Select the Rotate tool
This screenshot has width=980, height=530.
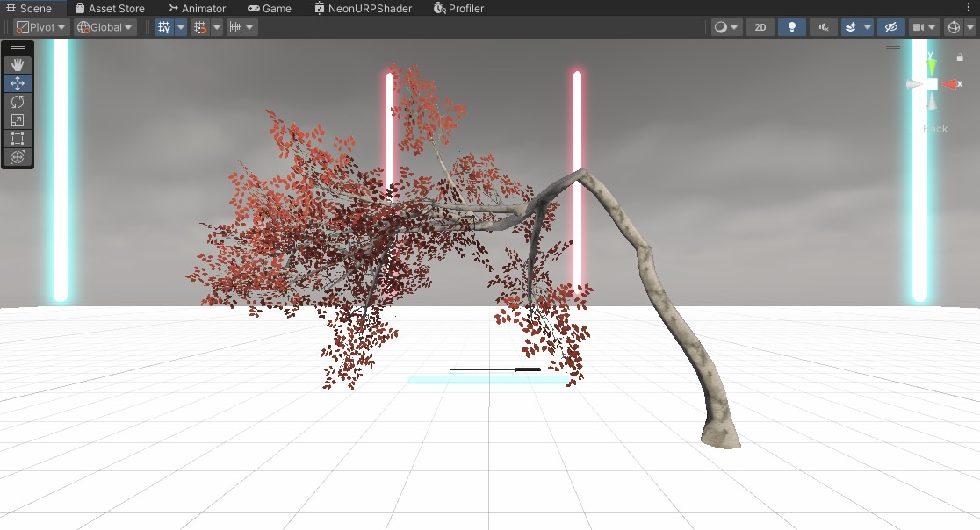18,102
